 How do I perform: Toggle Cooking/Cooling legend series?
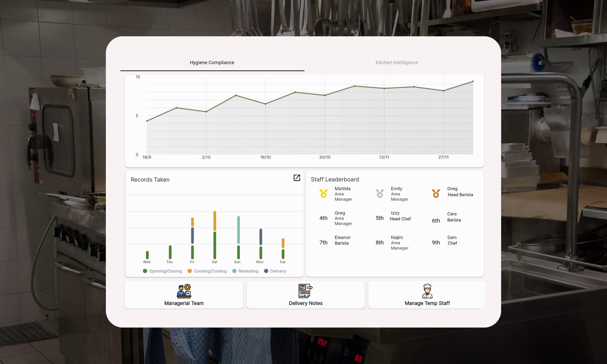[x=207, y=271]
